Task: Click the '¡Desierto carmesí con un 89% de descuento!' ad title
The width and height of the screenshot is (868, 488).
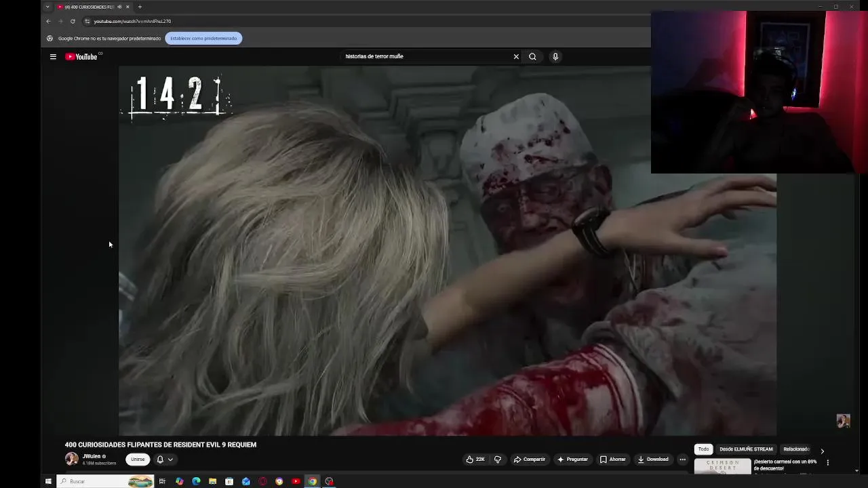Action: click(x=785, y=465)
